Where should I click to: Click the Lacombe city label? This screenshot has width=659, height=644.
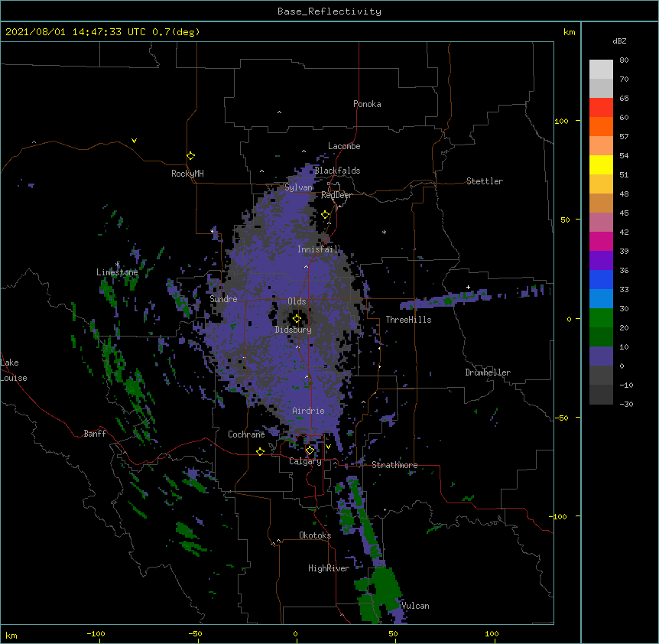344,146
